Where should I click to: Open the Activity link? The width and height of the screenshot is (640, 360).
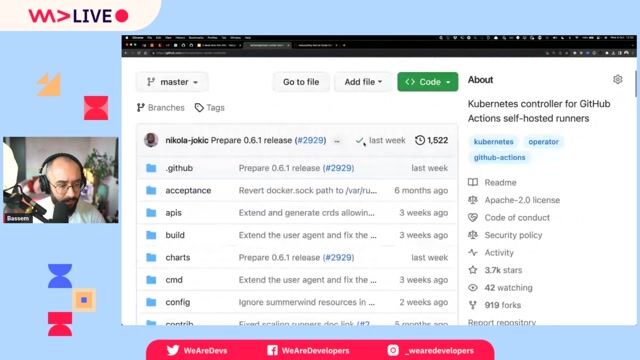[x=499, y=253]
